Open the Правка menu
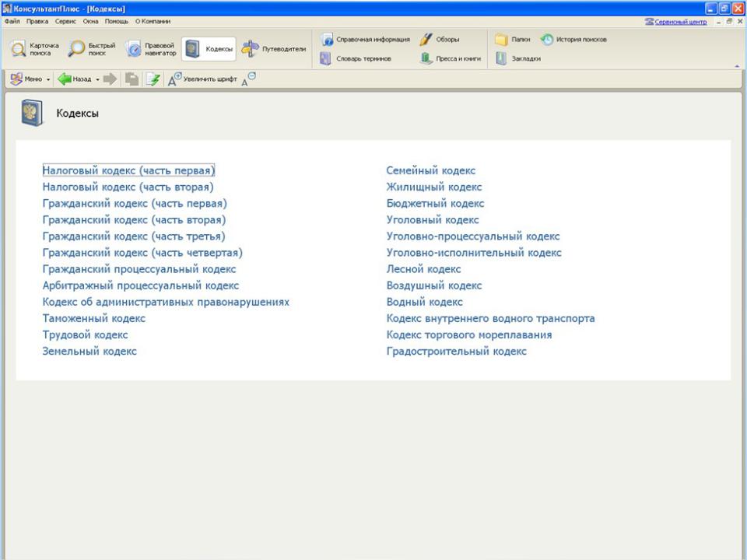Viewport: 747px width, 560px height. pyautogui.click(x=37, y=22)
